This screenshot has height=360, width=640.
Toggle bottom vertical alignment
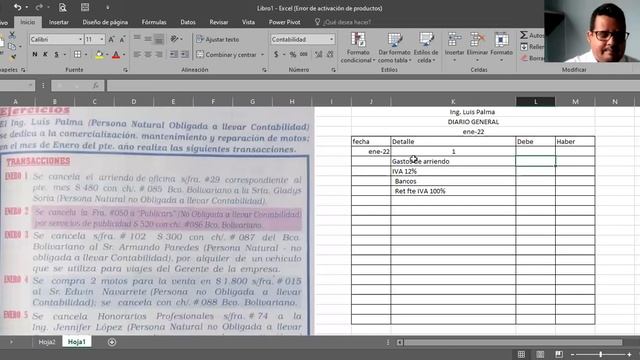coord(159,39)
